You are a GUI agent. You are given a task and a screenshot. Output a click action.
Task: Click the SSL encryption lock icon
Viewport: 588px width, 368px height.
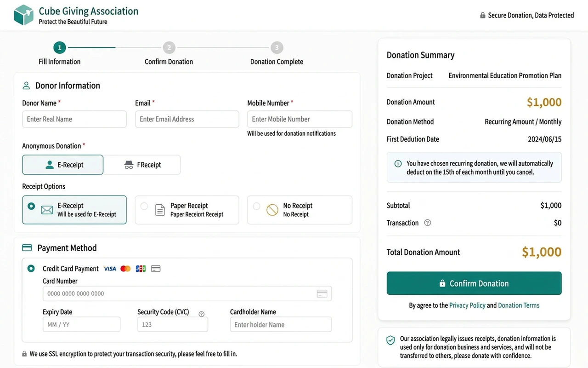pos(24,354)
